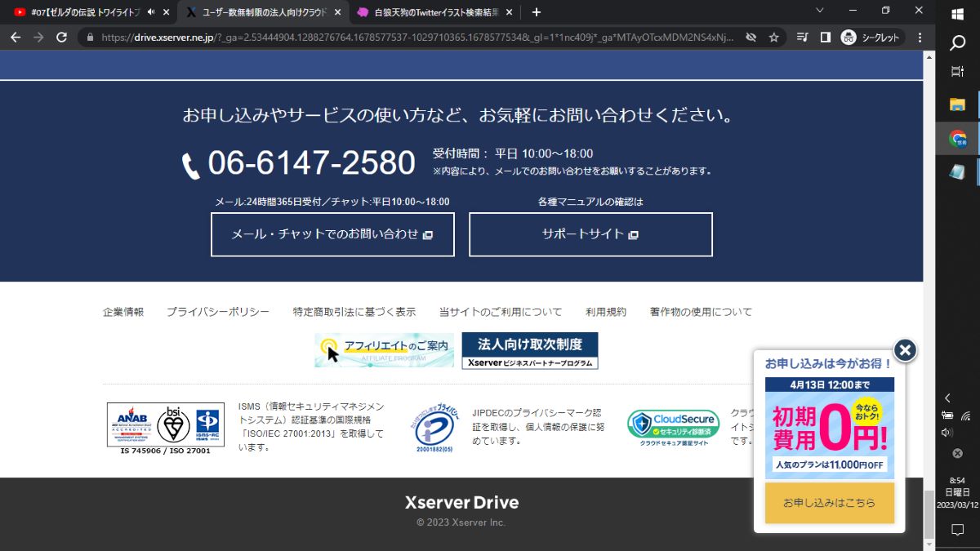980x551 pixels.
Task: Click the Chrome icon on the taskbar
Action: point(958,139)
